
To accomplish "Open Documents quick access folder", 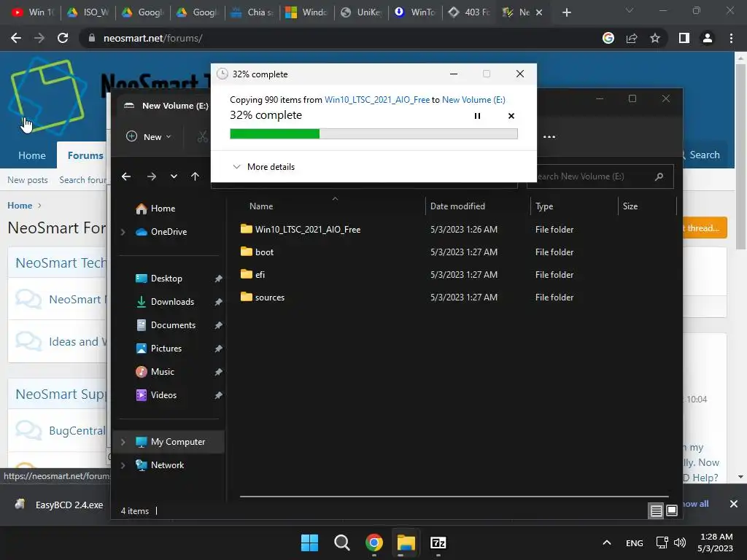I will point(173,325).
